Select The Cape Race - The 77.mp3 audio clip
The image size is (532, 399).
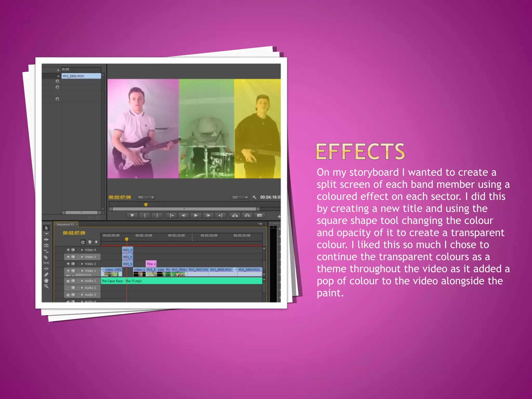coord(181,281)
